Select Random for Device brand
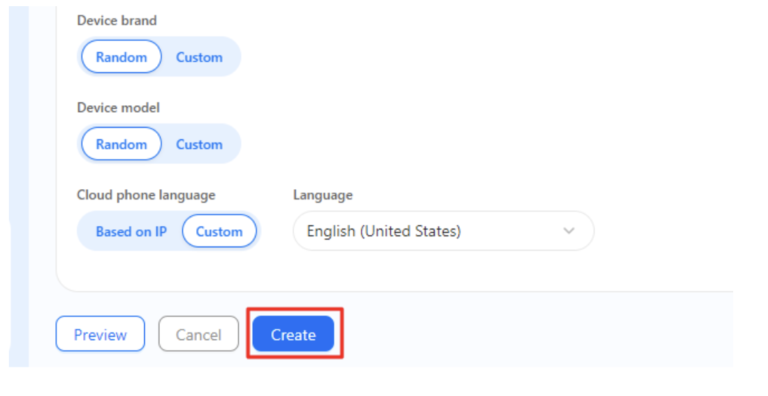 pyautogui.click(x=121, y=57)
